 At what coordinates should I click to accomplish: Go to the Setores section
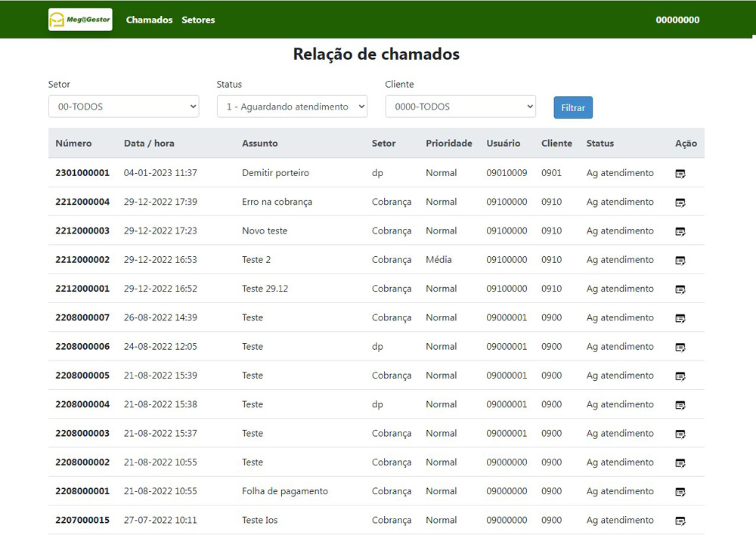point(198,20)
